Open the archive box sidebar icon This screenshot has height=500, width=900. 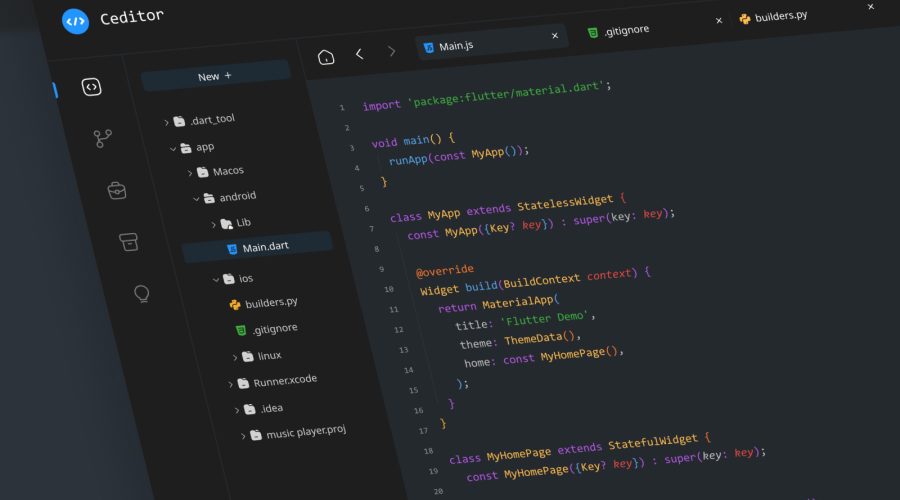[x=129, y=241]
